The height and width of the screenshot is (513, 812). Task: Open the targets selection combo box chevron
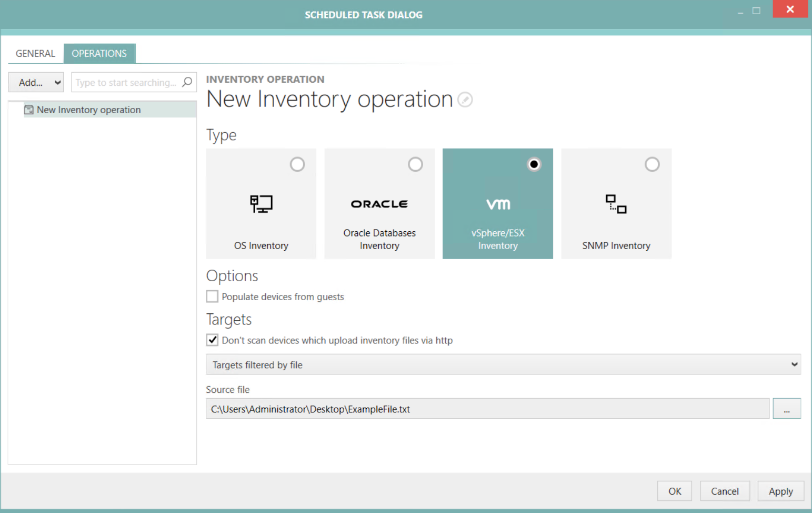(x=795, y=364)
